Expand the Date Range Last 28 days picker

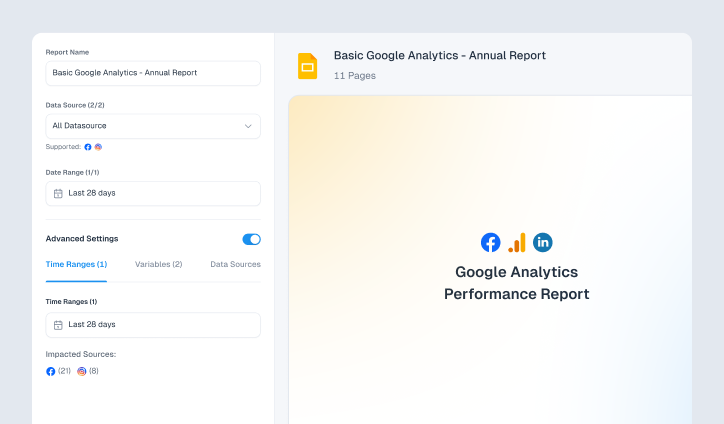[153, 193]
